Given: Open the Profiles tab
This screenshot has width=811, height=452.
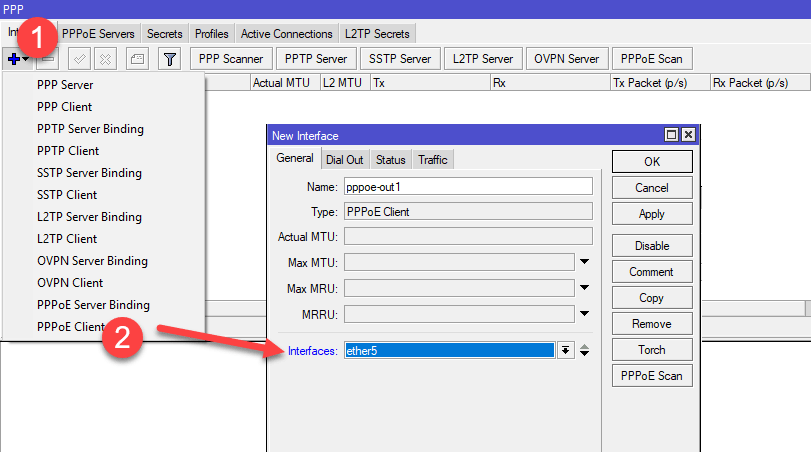Looking at the screenshot, I should point(212,34).
